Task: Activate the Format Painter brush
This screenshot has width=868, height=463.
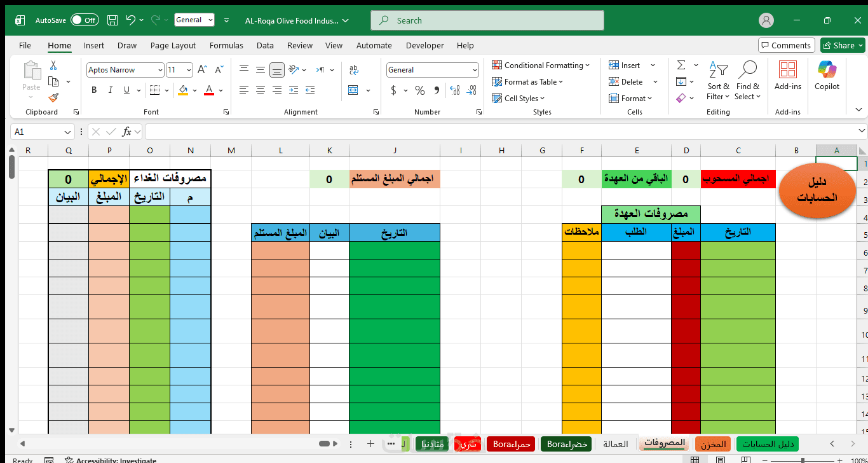Action: point(53,97)
